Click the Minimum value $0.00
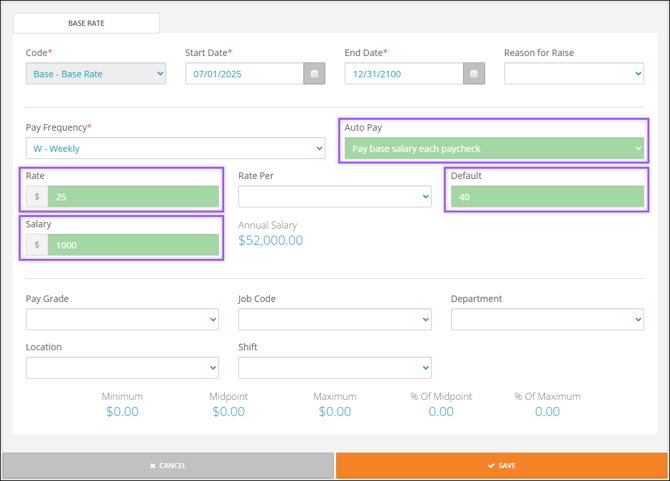The height and width of the screenshot is (481, 670). pos(122,412)
